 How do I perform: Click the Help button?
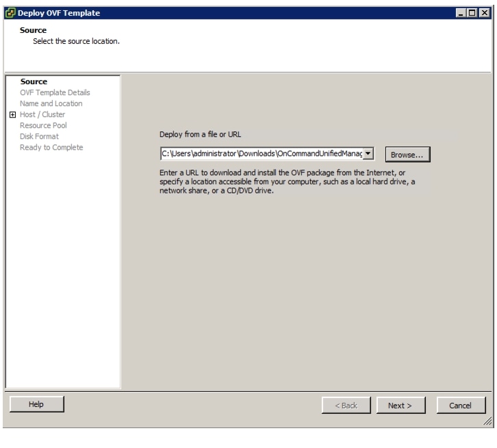[x=37, y=404]
